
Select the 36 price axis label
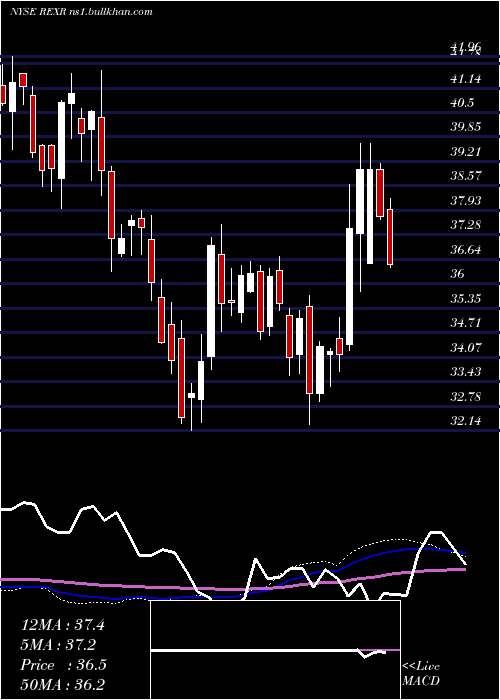[457, 274]
